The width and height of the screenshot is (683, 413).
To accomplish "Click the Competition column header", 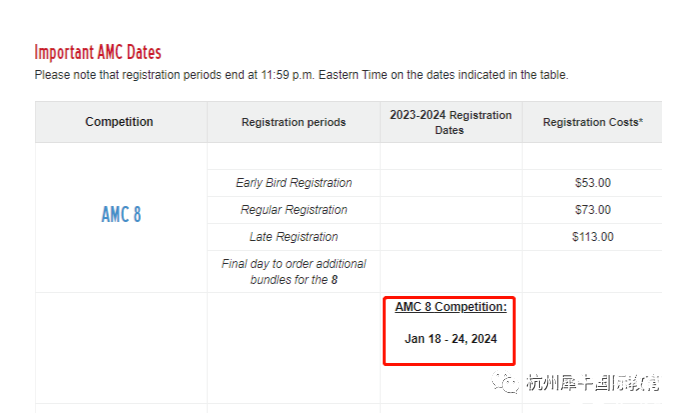I will 119,122.
